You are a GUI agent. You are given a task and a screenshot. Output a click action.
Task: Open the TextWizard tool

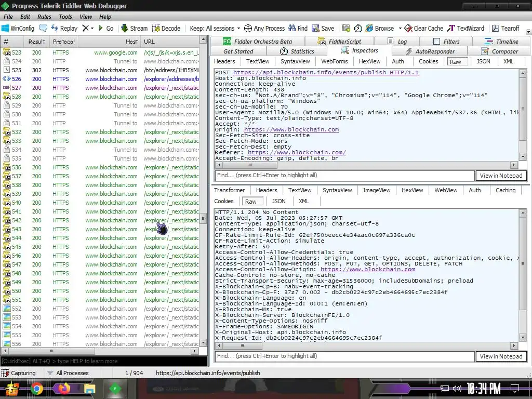[466, 28]
